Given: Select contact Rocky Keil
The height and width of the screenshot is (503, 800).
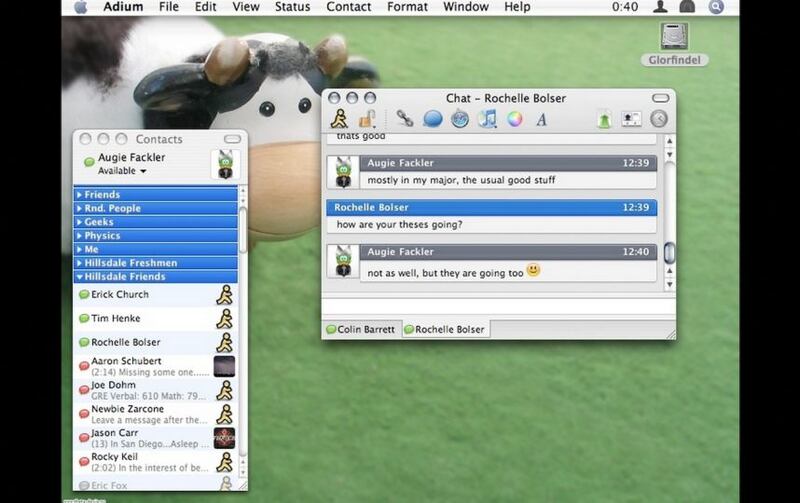Looking at the screenshot, I should tap(156, 462).
